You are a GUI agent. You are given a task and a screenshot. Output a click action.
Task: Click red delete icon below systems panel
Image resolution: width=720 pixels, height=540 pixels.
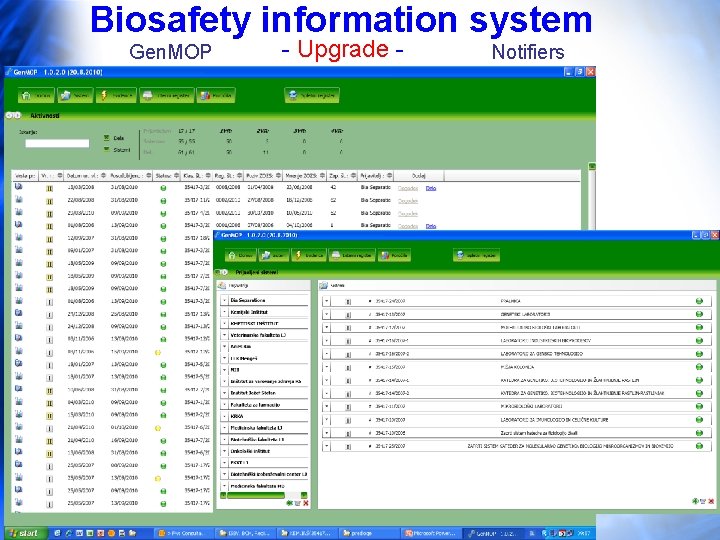(711, 501)
